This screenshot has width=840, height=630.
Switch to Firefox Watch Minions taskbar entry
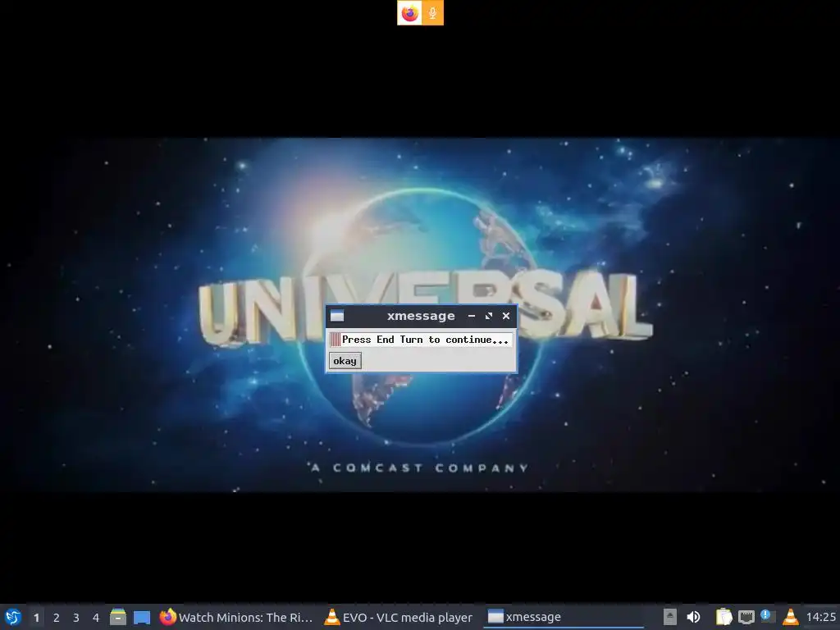236,617
